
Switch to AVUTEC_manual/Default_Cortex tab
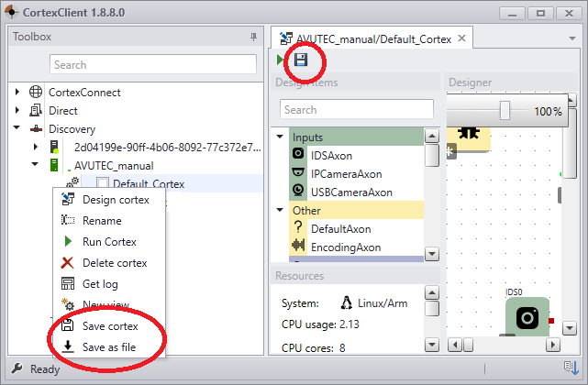373,39
